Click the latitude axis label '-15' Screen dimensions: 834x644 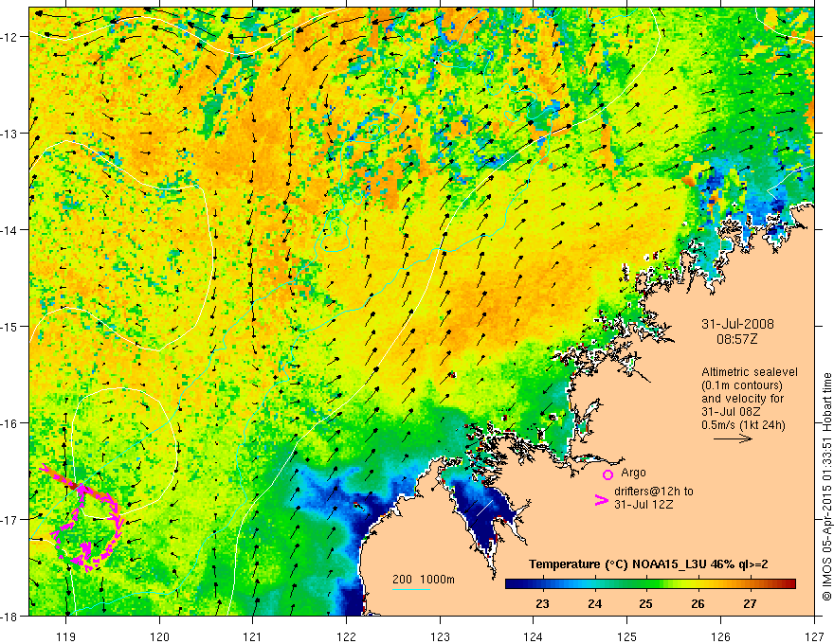pos(9,326)
